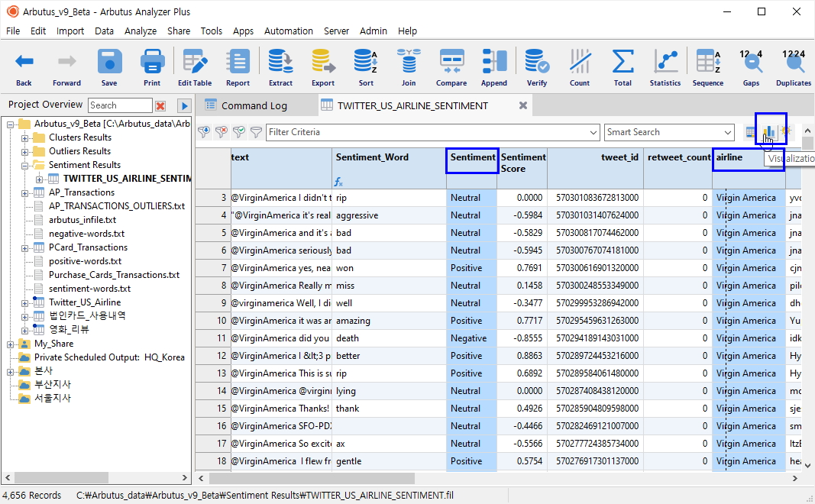815x504 pixels.
Task: Open the Import menu
Action: tap(70, 31)
